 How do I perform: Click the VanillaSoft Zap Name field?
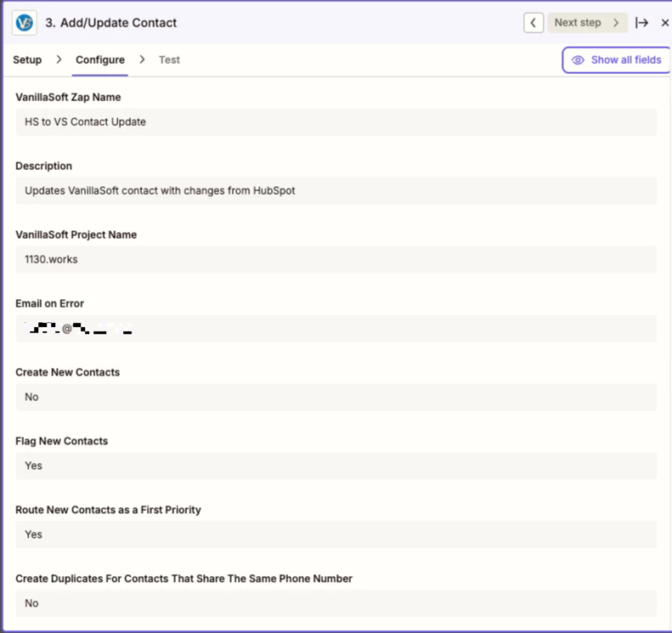tap(336, 122)
